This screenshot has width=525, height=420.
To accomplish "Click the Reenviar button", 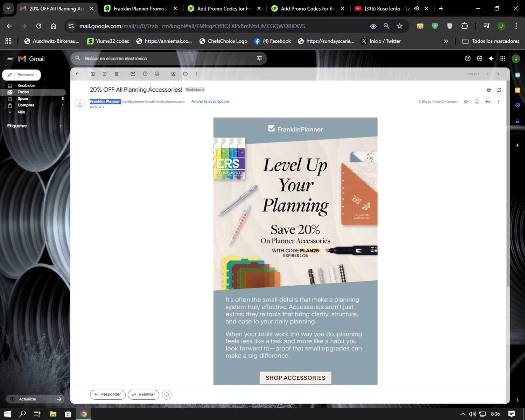I will 143,394.
